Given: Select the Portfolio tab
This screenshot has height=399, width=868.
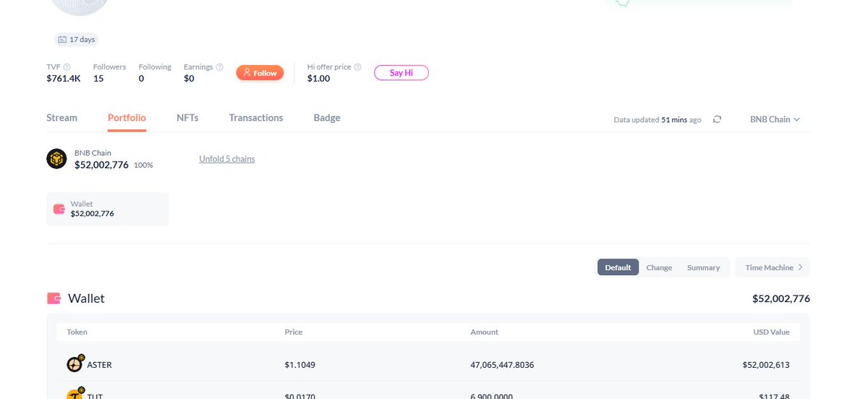Looking at the screenshot, I should tap(127, 117).
